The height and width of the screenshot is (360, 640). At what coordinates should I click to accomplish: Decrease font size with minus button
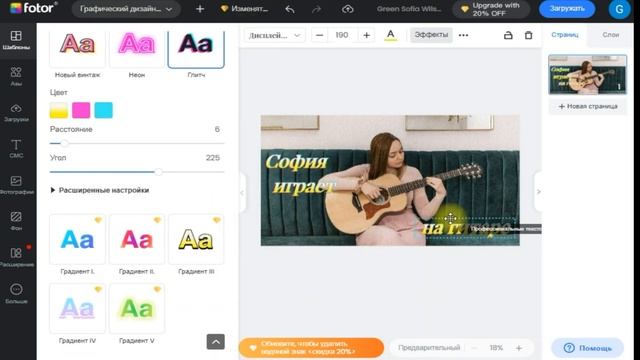(320, 35)
